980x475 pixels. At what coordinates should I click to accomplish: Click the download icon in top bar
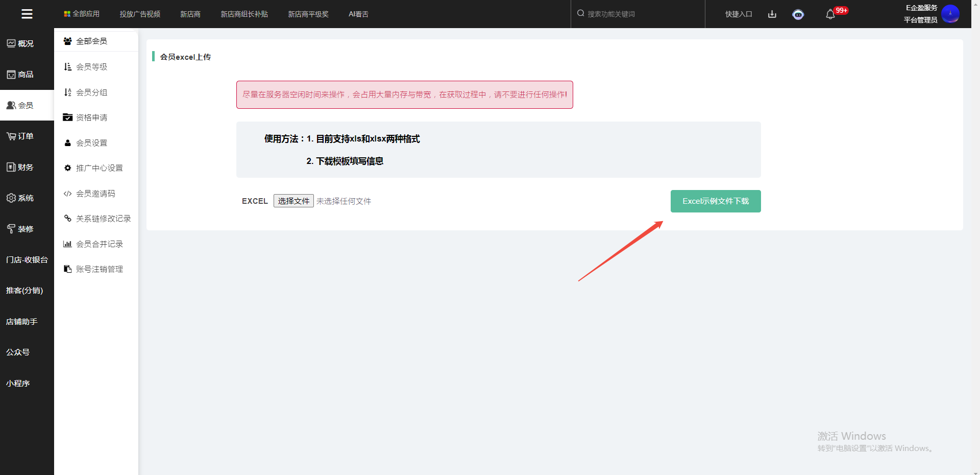click(x=772, y=14)
